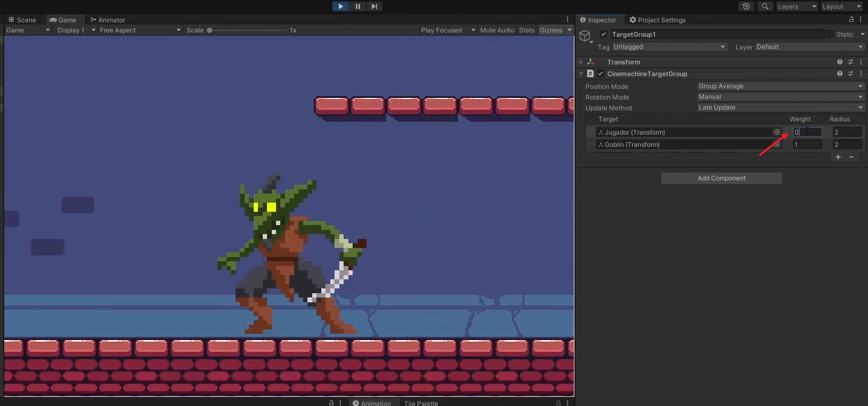Toggle the Stats overlay
The height and width of the screenshot is (406, 868).
point(527,30)
